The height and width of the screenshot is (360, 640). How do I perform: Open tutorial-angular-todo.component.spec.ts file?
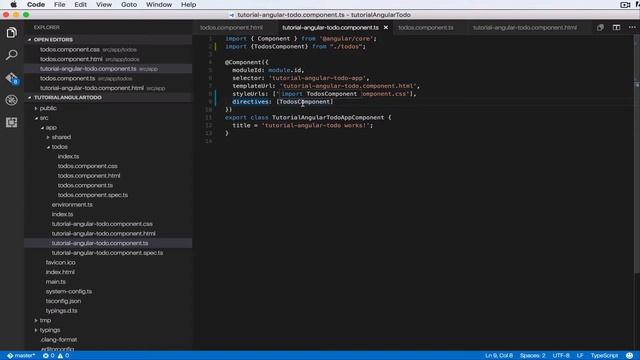(108, 253)
